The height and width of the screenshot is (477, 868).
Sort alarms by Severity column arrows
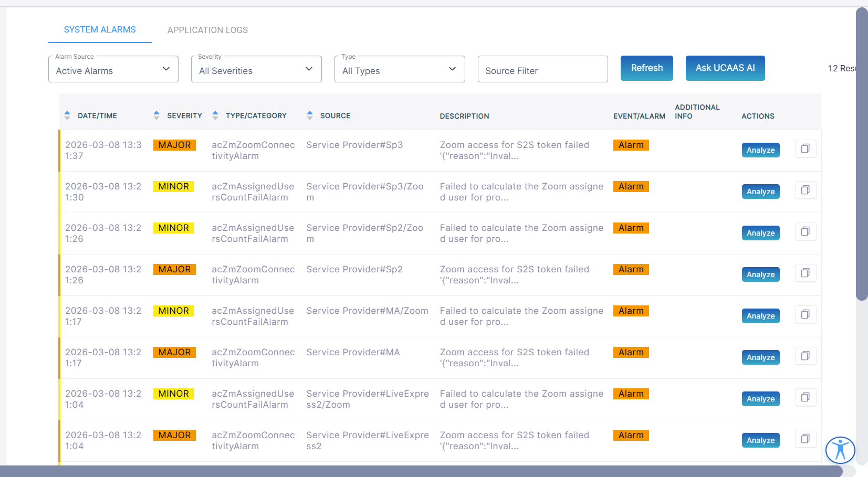pos(156,115)
